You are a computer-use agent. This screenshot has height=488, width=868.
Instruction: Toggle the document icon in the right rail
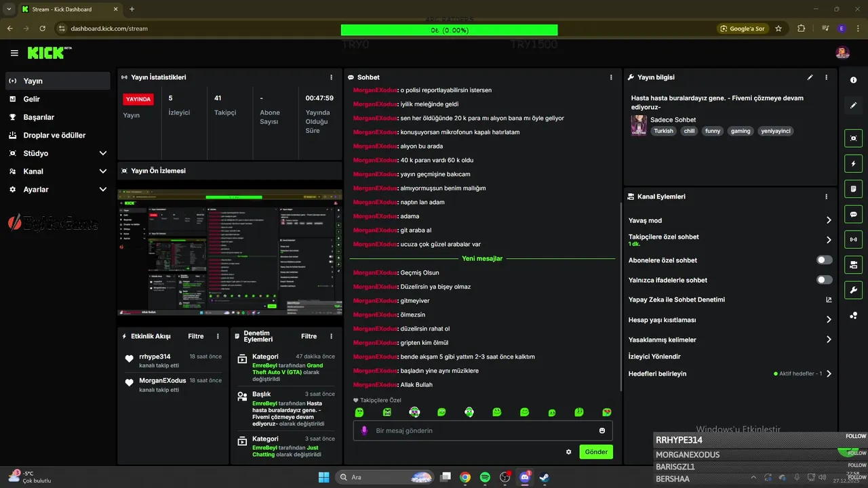[x=853, y=188]
